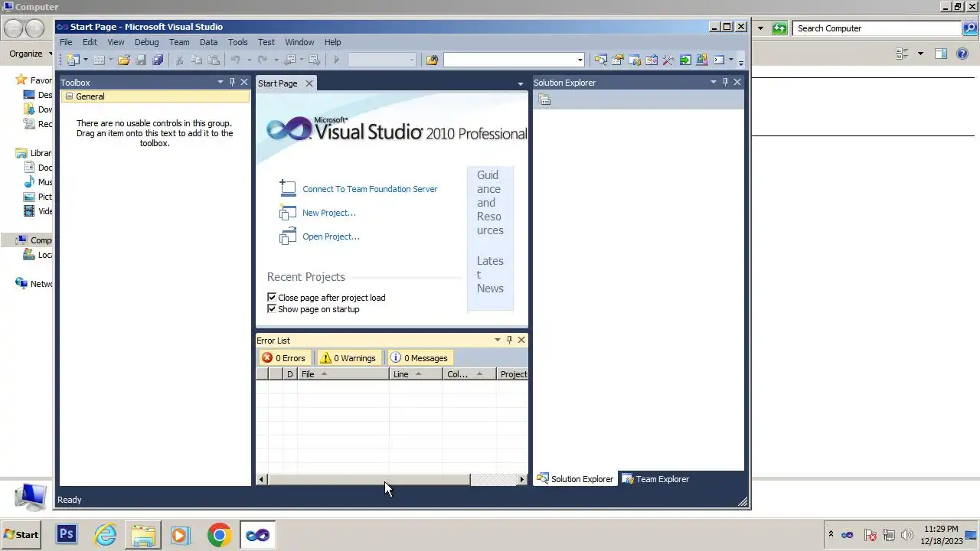Click Connect To Team Foundation Server link
980x551 pixels.
coord(370,189)
